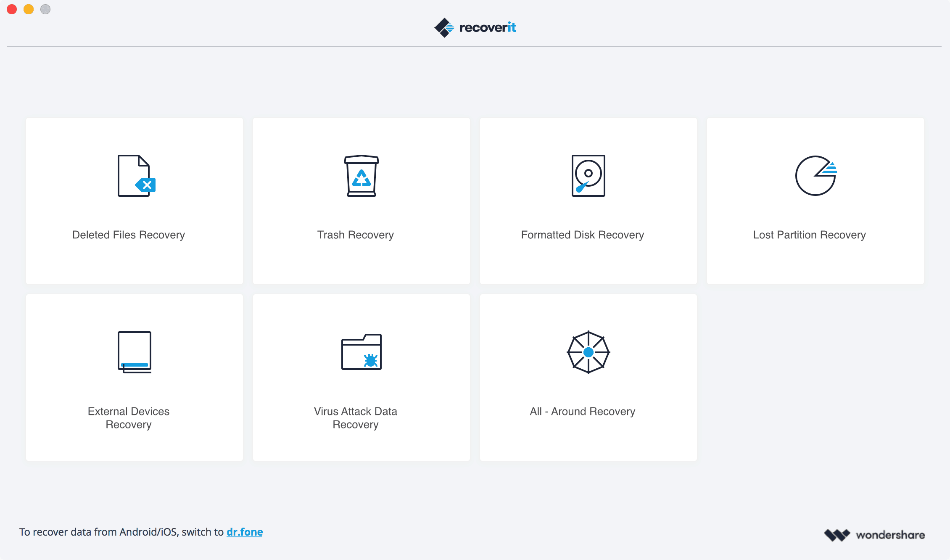Minimize the window with yellow button
The width and height of the screenshot is (950, 560).
[29, 9]
